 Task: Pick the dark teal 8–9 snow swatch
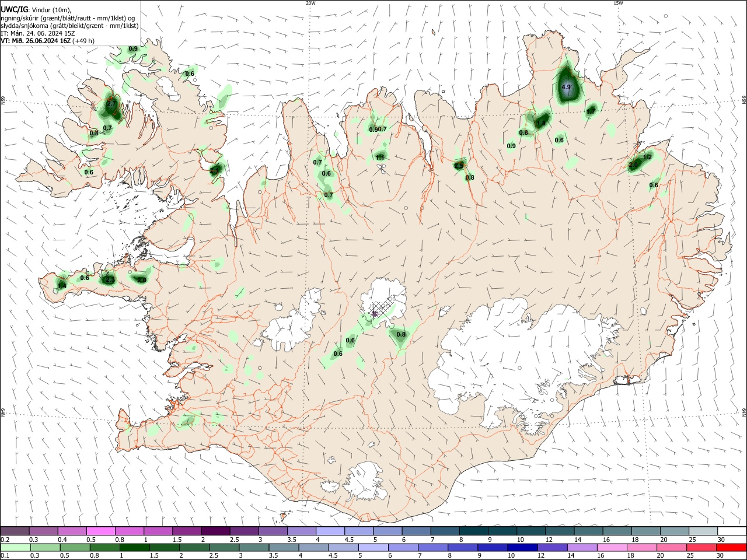tap(474, 531)
